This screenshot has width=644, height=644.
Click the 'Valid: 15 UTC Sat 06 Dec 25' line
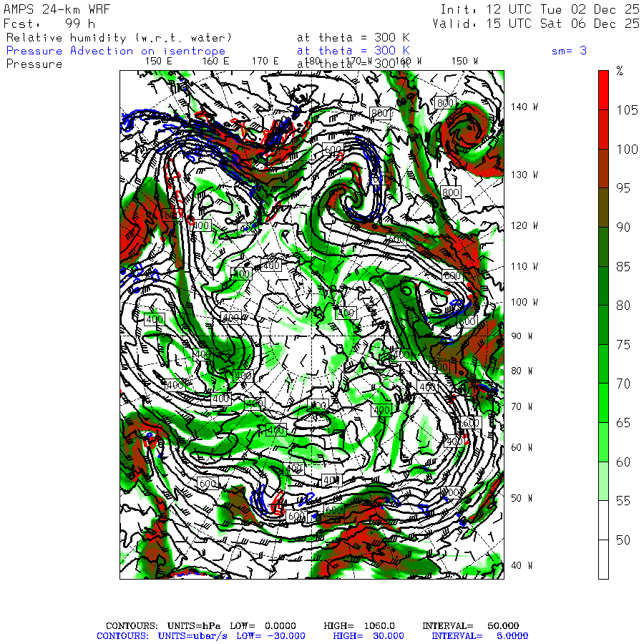(535, 24)
